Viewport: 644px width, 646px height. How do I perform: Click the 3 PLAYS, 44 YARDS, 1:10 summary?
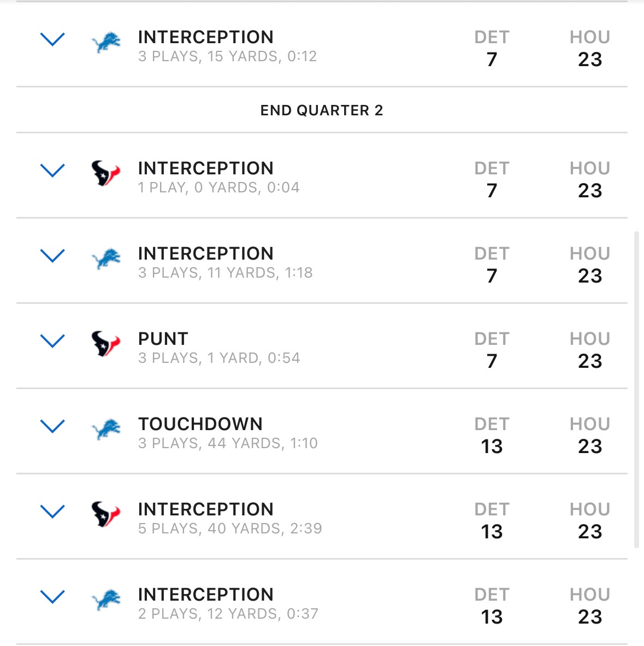[x=228, y=443]
